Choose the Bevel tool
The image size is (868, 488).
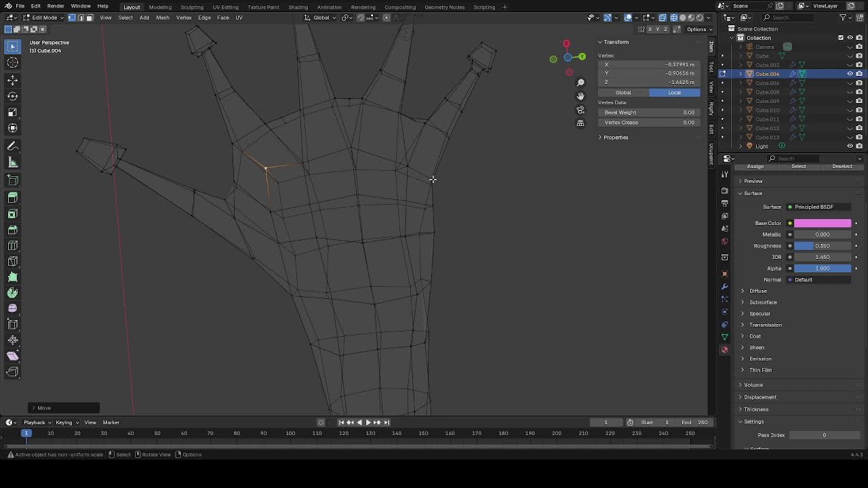12,230
